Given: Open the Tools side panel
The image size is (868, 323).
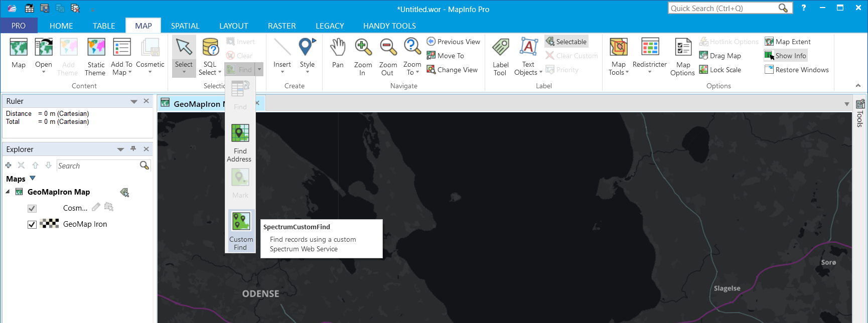Looking at the screenshot, I should point(860,113).
